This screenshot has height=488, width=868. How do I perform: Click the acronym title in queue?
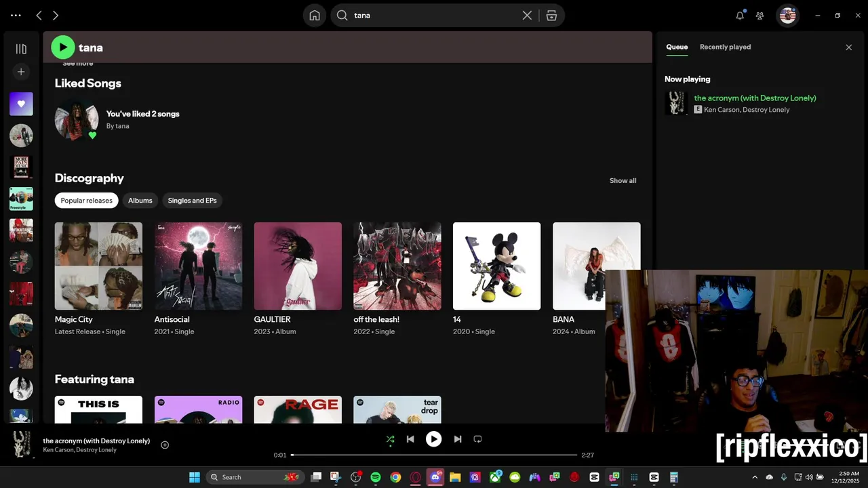click(x=755, y=98)
